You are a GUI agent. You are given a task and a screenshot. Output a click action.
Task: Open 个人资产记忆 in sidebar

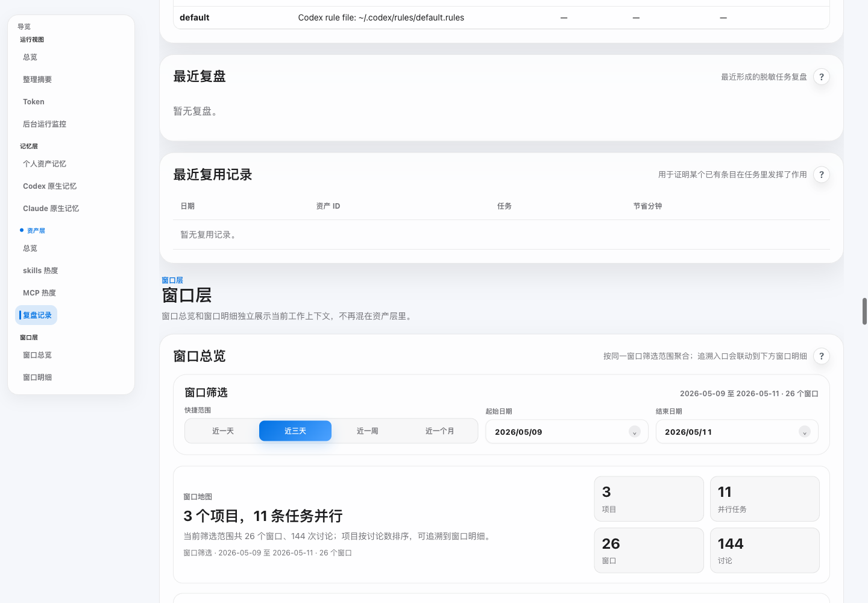tap(45, 164)
